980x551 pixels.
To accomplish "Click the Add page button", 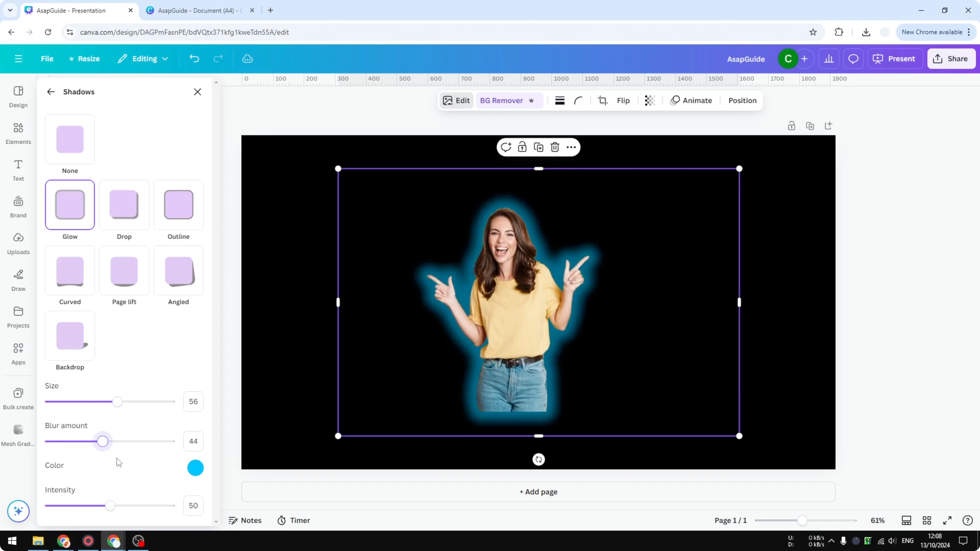I will (538, 492).
